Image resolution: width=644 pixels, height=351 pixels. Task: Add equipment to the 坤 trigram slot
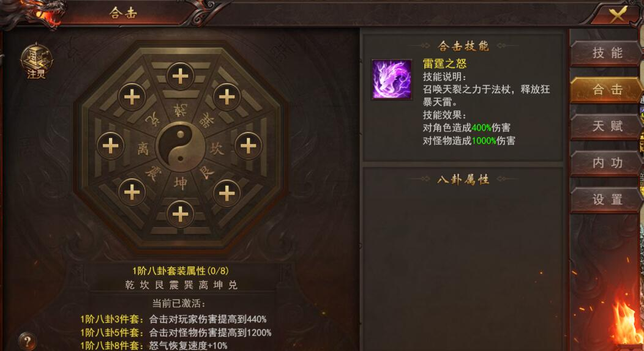click(180, 214)
